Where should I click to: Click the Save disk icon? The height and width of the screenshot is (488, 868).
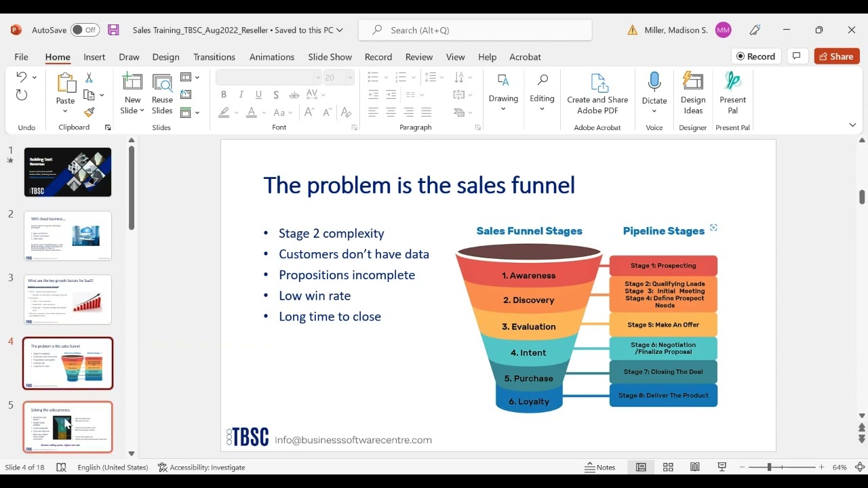pos(113,30)
